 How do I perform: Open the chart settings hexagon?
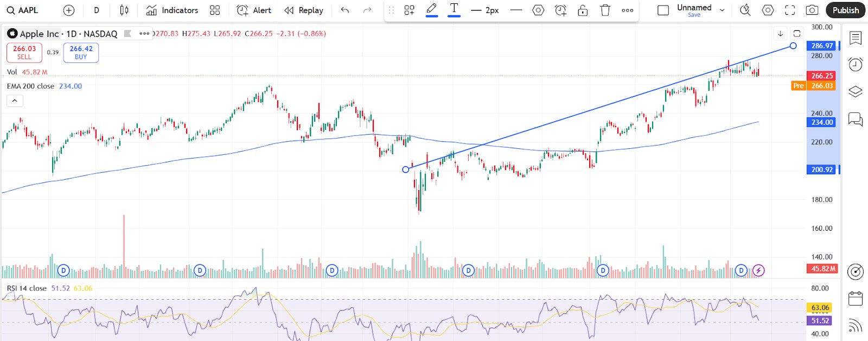point(768,10)
